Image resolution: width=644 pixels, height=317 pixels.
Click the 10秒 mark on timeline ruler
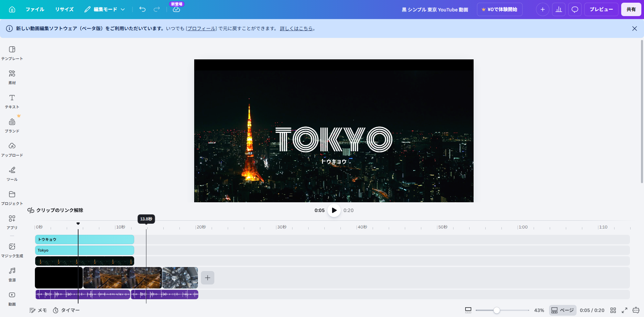(x=120, y=227)
